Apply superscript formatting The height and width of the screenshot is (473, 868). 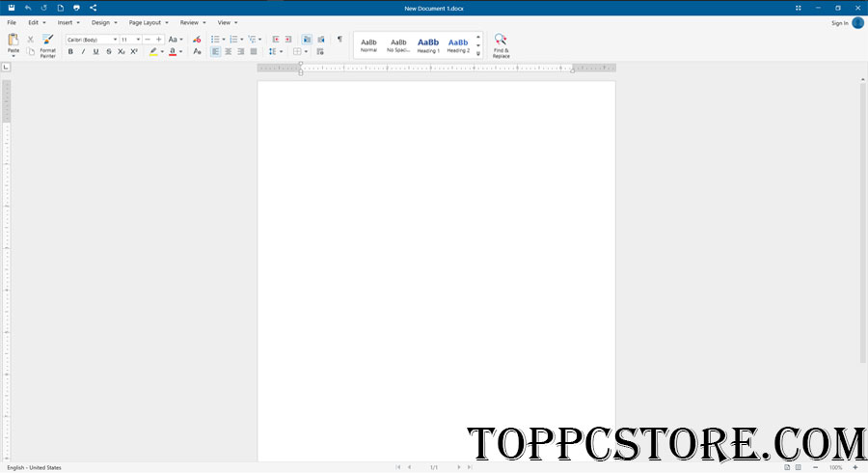coord(134,51)
